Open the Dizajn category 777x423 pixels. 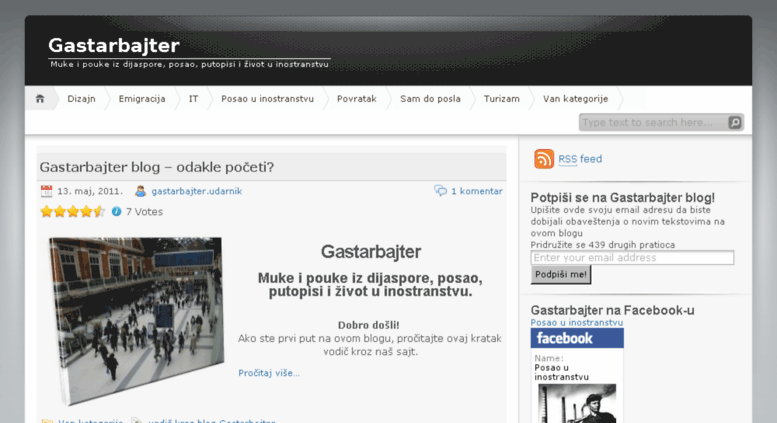click(x=81, y=99)
